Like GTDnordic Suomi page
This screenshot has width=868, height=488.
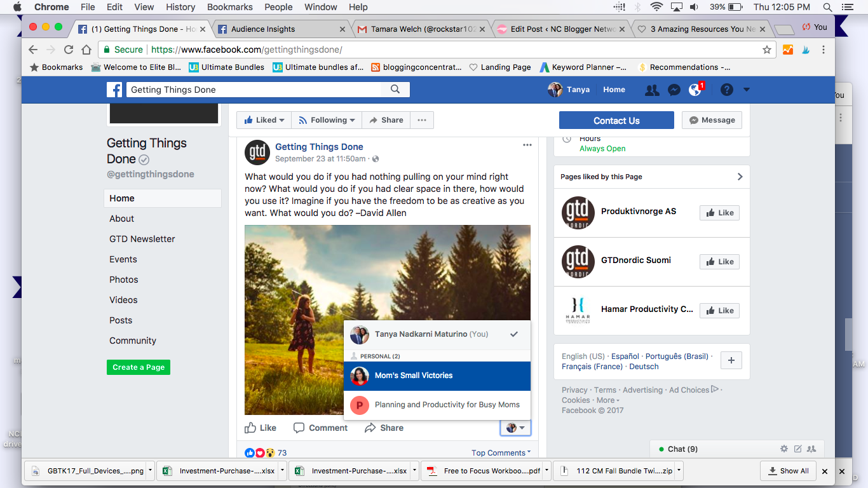point(719,262)
